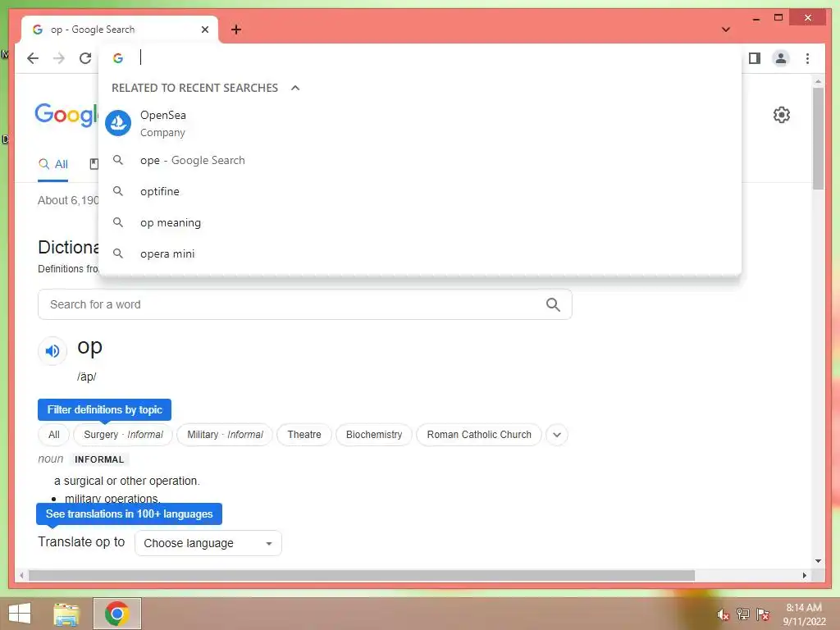
Task: Toggle the browser side panel icon
Action: (x=755, y=58)
